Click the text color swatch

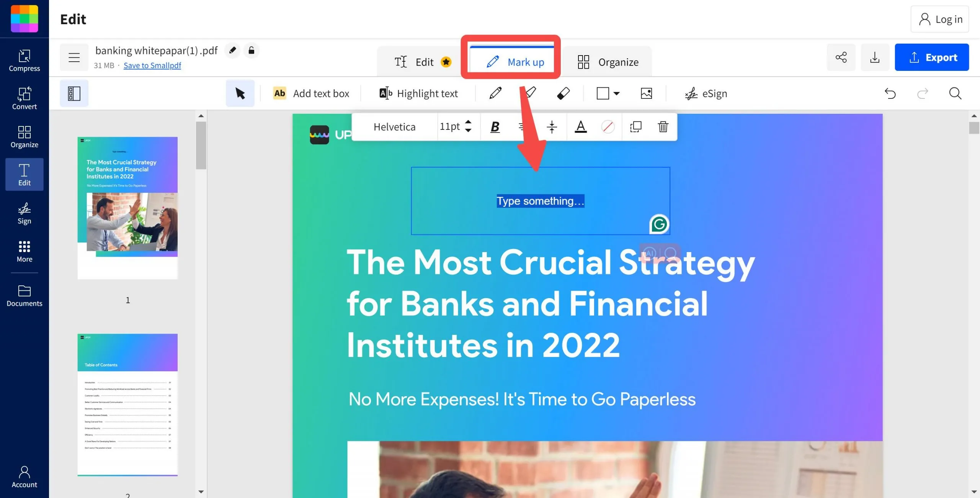tap(580, 127)
